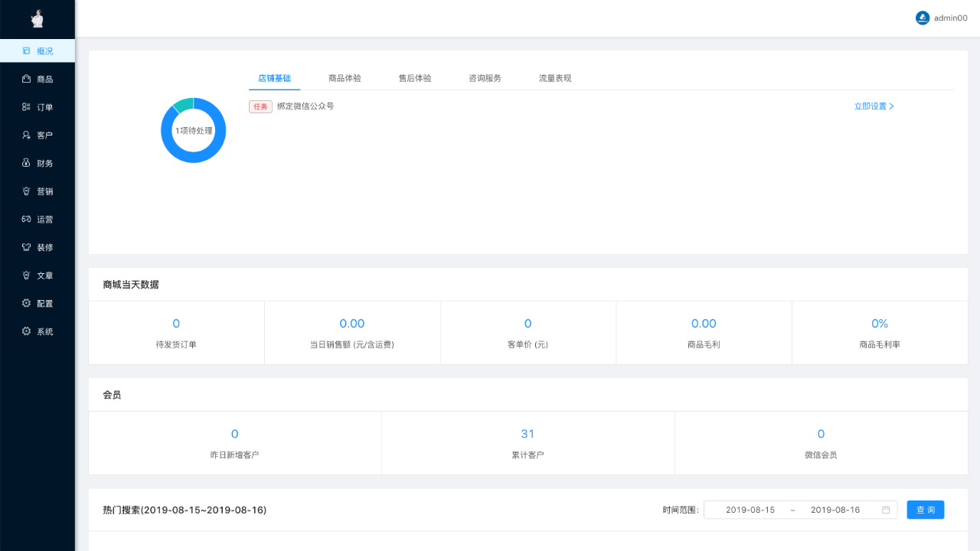This screenshot has height=551, width=980.
Task: Click the 待发货订单 value 0
Action: [176, 324]
